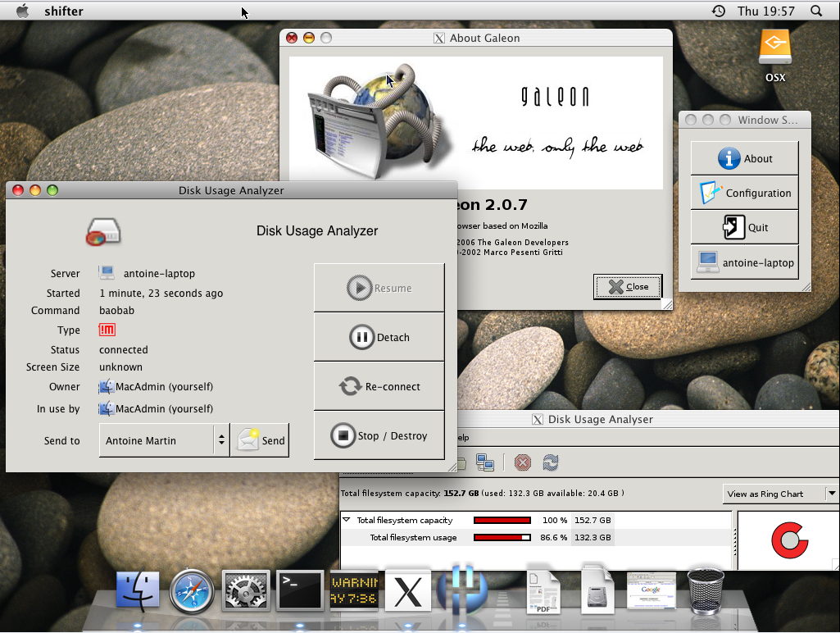
Task: Open System Preferences gear in Dock
Action: (246, 590)
